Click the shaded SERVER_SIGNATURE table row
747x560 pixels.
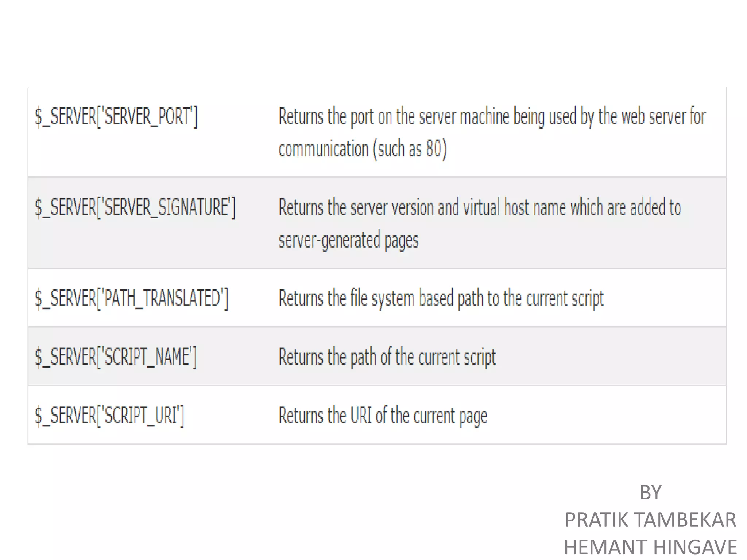coord(377,223)
